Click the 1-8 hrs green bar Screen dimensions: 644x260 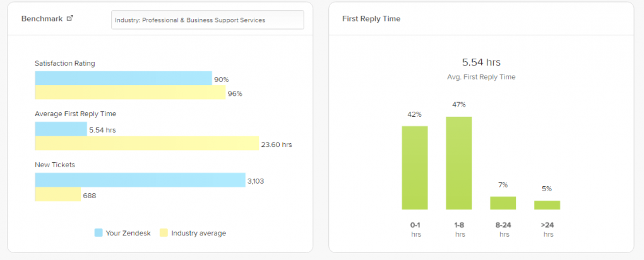click(x=459, y=163)
